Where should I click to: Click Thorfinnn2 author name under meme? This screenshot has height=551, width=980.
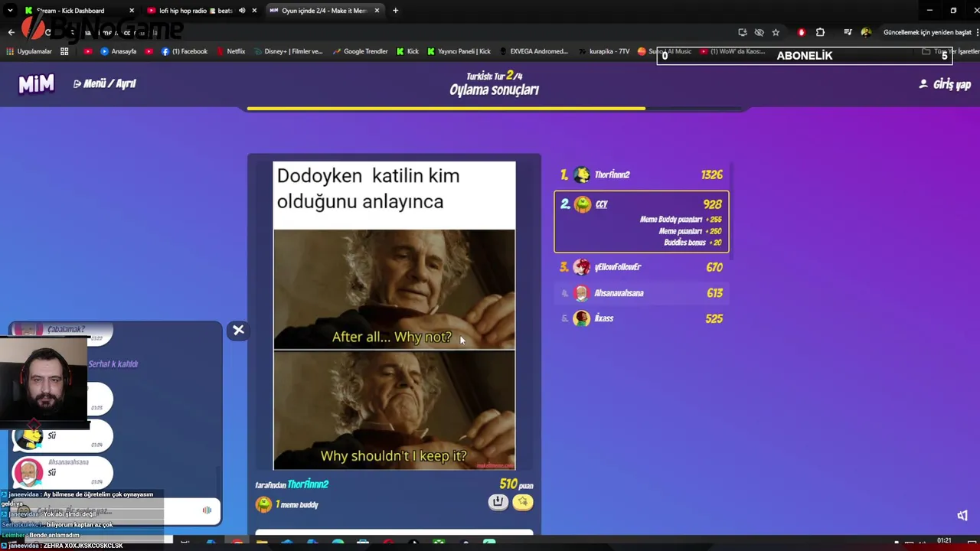coord(308,484)
